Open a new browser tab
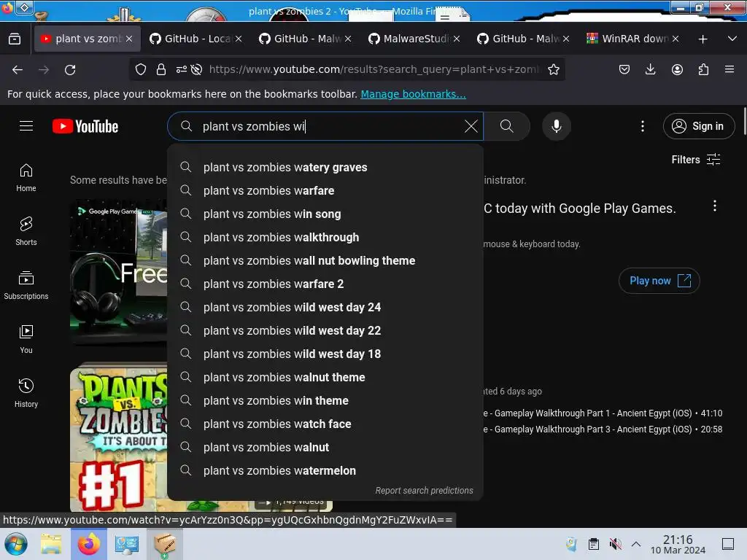The image size is (747, 560). coord(703,39)
